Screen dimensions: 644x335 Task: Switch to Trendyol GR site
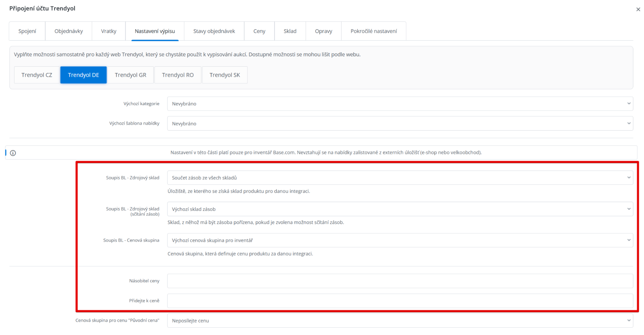pyautogui.click(x=130, y=75)
